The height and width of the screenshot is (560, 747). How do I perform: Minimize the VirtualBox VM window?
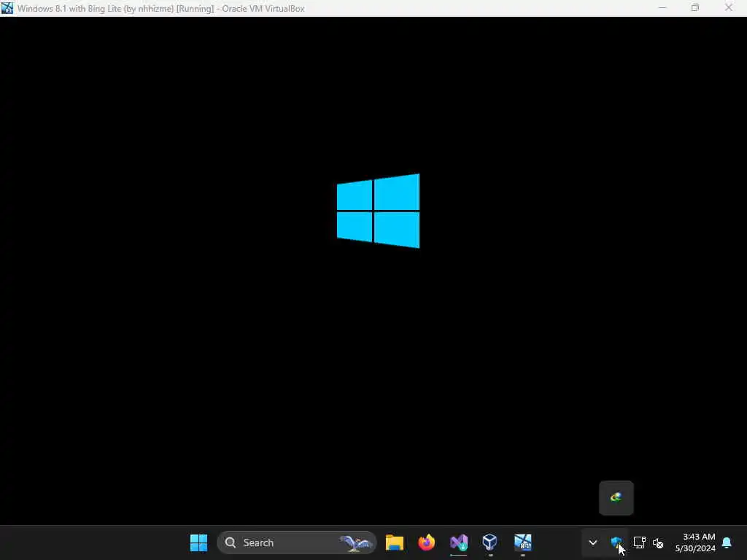(662, 8)
